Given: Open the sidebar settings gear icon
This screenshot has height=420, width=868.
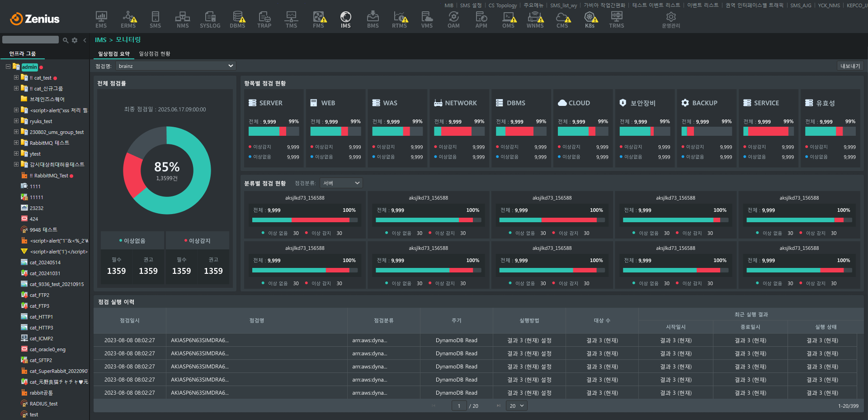Looking at the screenshot, I should click(75, 40).
